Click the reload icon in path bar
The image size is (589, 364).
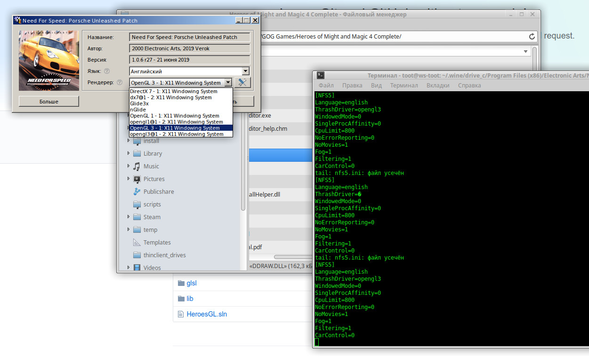pos(532,37)
